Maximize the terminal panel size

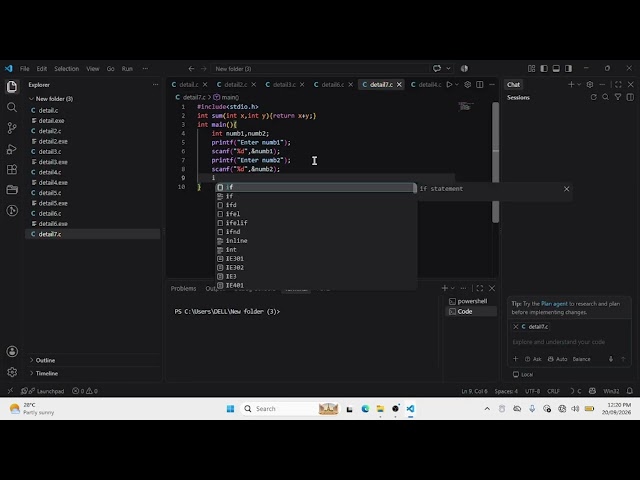[480, 288]
